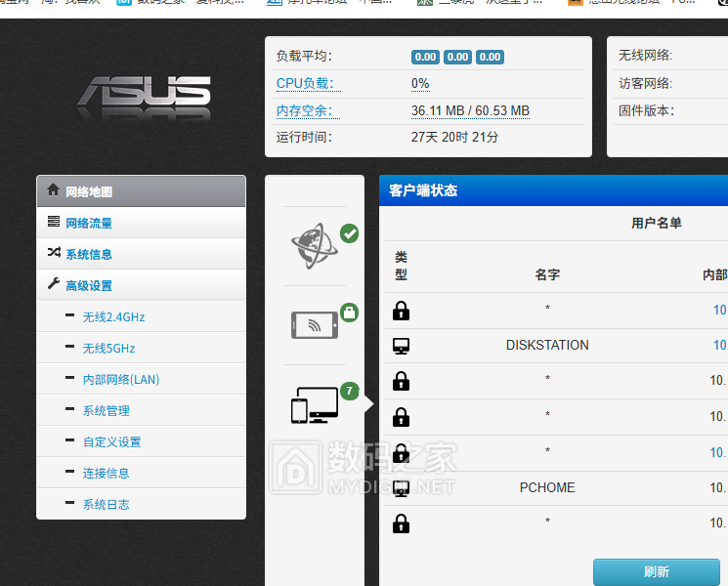
Task: Click the lock icon in first client row
Action: tap(402, 311)
